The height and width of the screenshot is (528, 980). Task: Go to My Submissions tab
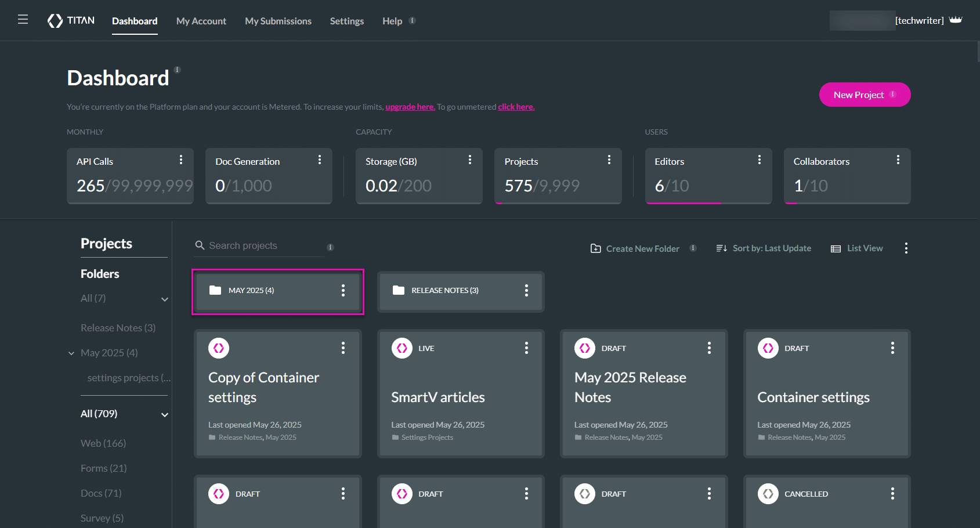(278, 21)
